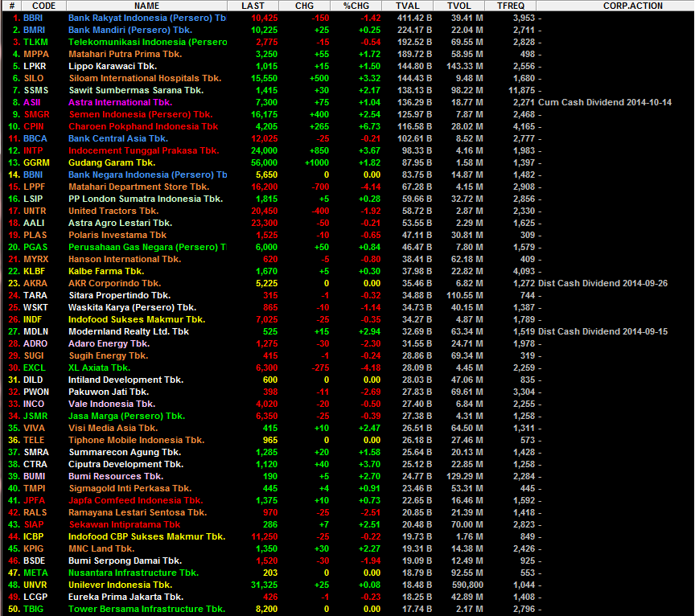Viewport: 695px width, 616px height.
Task: Select the ICBP stock code
Action: [33, 536]
